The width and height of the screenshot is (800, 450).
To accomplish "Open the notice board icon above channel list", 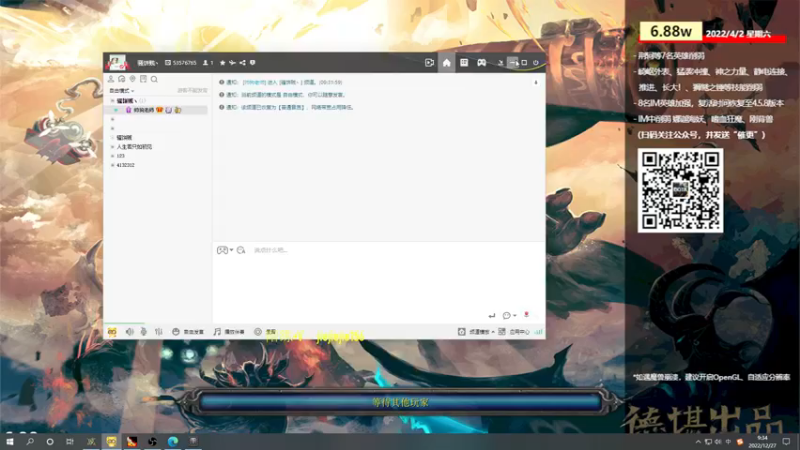I will 143,79.
